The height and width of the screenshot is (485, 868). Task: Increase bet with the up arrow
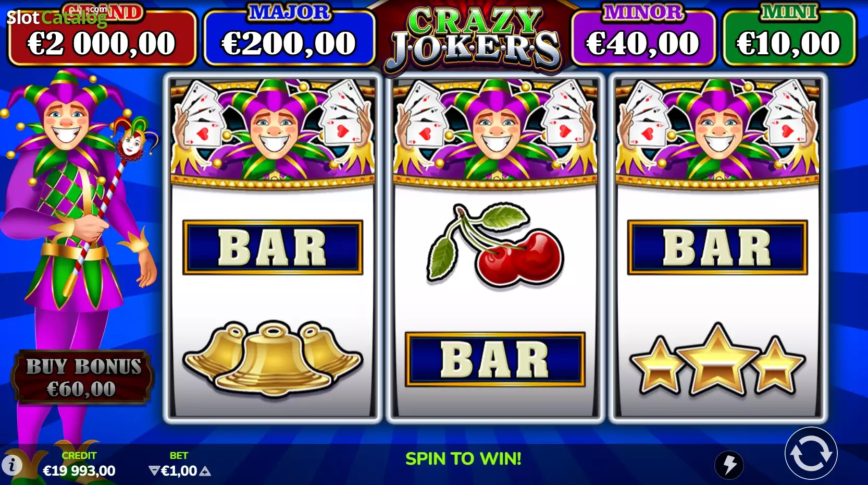pyautogui.click(x=205, y=471)
